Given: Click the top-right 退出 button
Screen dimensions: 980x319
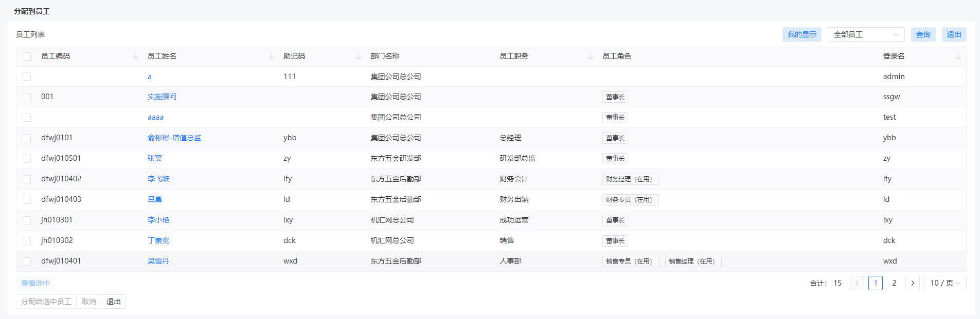Looking at the screenshot, I should [954, 34].
